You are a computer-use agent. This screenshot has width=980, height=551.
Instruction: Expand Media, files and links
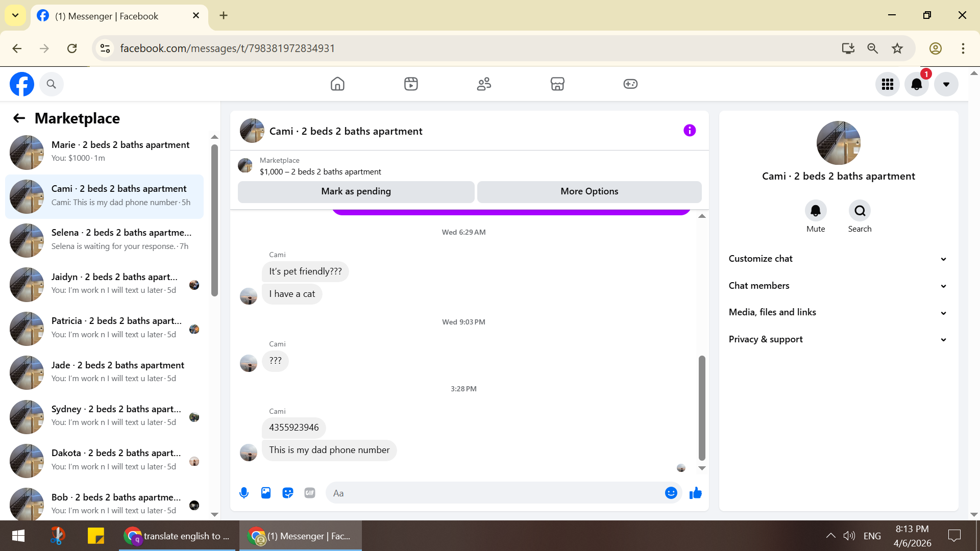(x=838, y=312)
